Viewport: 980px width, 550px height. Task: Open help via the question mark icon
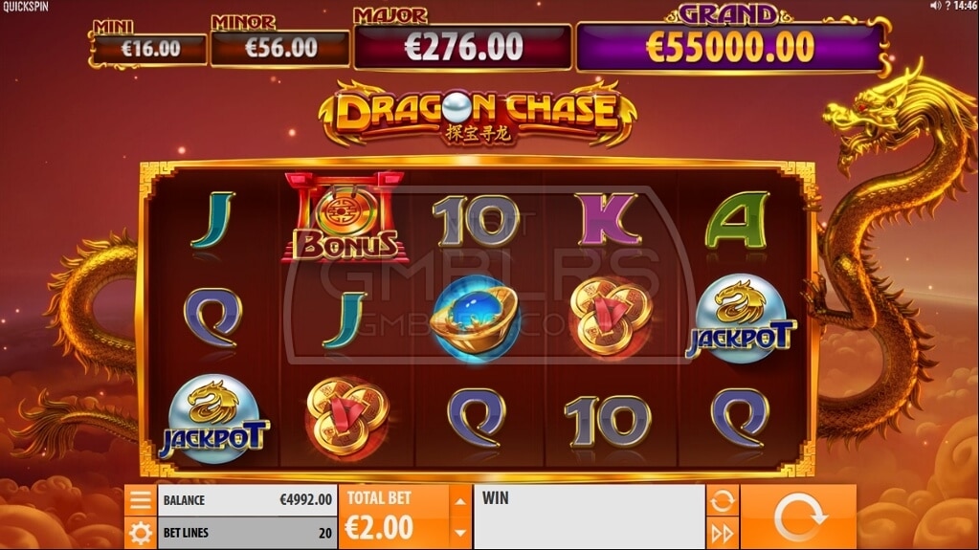(947, 6)
